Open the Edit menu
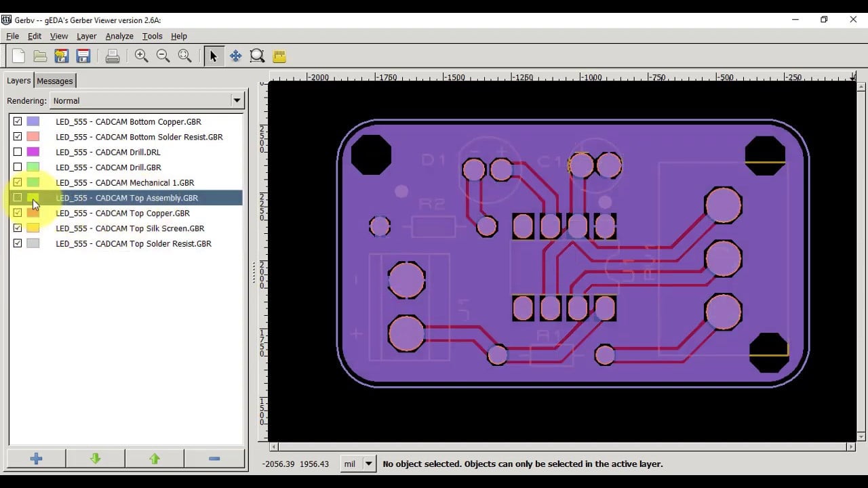868x488 pixels. pyautogui.click(x=35, y=36)
